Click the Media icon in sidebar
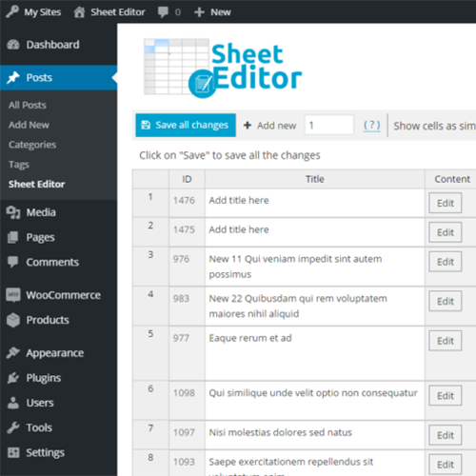This screenshot has width=476, height=476. coord(13,212)
